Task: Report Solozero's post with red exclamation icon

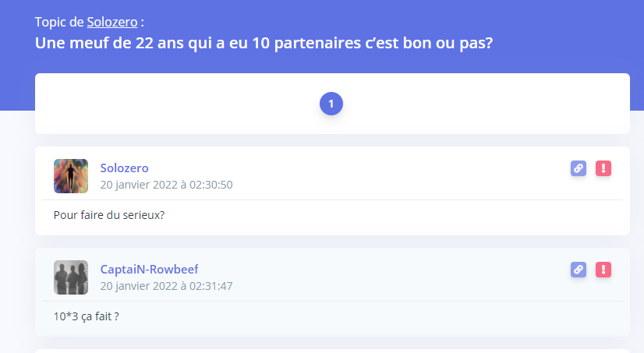Action: [x=603, y=168]
